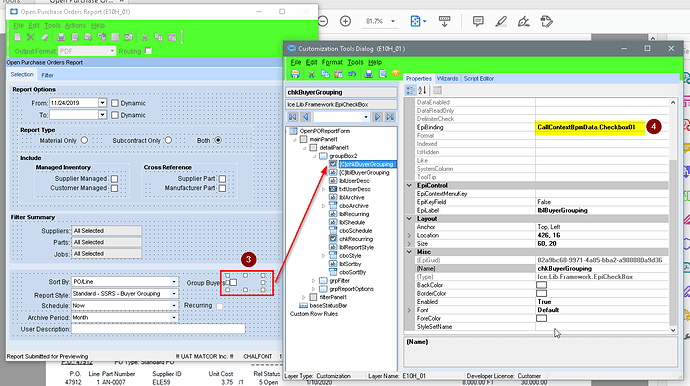This screenshot has height=386, width=690.
Task: Jump to the first control navigation arrow
Action: click(x=293, y=117)
